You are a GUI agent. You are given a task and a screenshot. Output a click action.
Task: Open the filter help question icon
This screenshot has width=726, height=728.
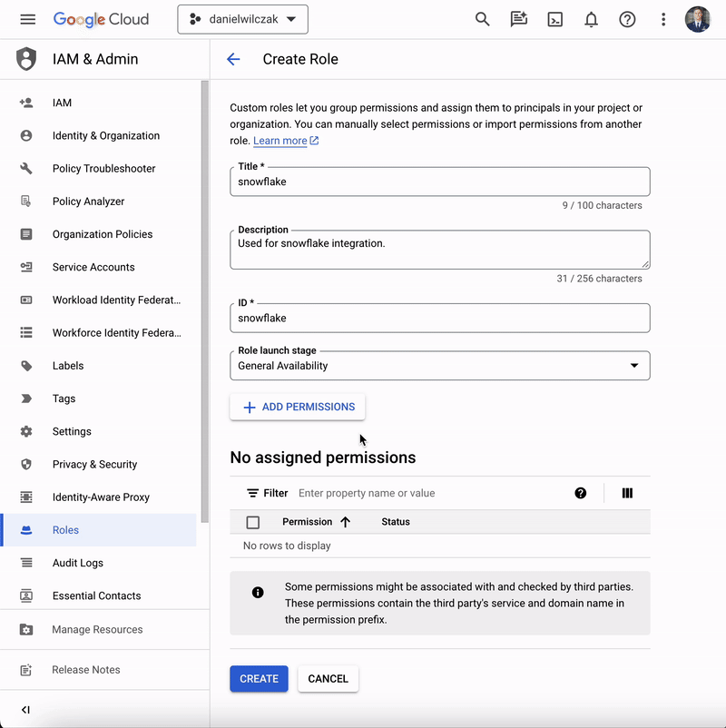click(x=580, y=493)
